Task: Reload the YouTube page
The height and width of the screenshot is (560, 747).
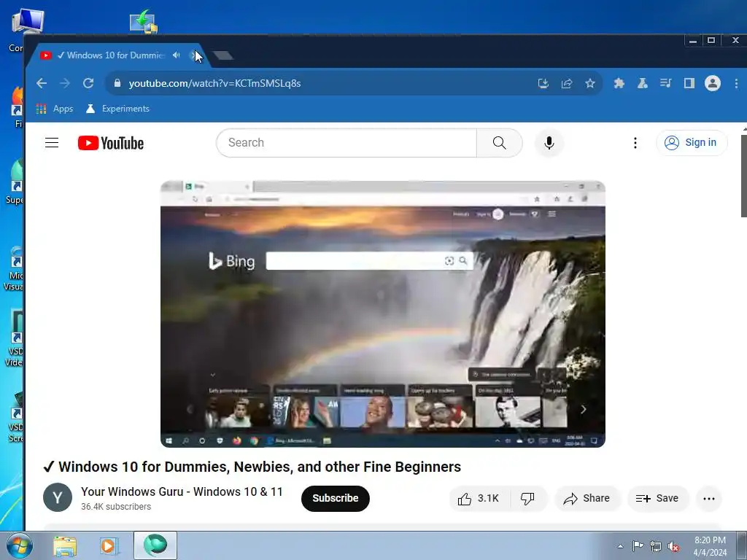Action: [x=88, y=83]
